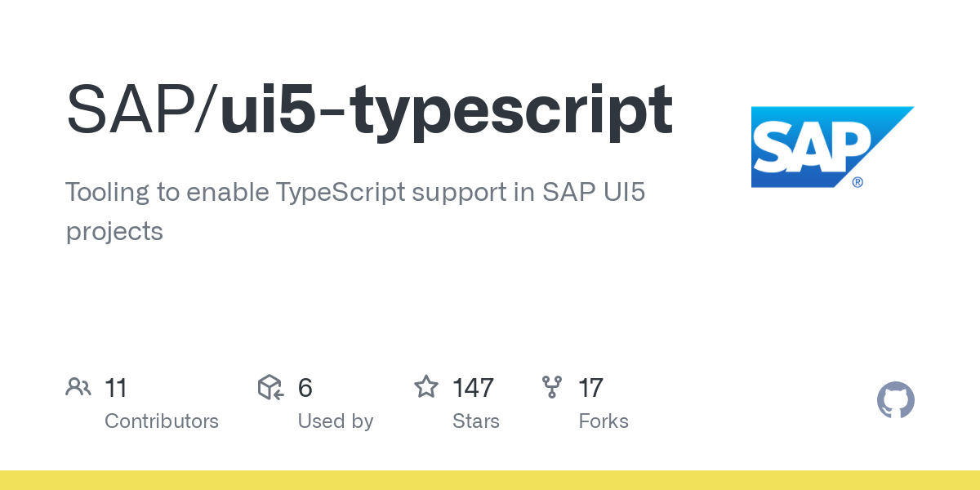This screenshot has width=980, height=490.
Task: Click the Used by label
Action: click(x=336, y=421)
